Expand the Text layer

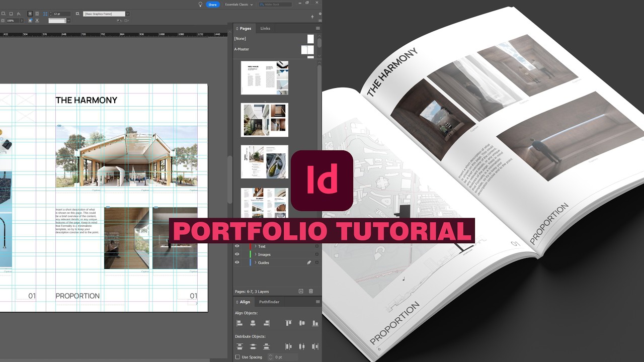(x=255, y=246)
